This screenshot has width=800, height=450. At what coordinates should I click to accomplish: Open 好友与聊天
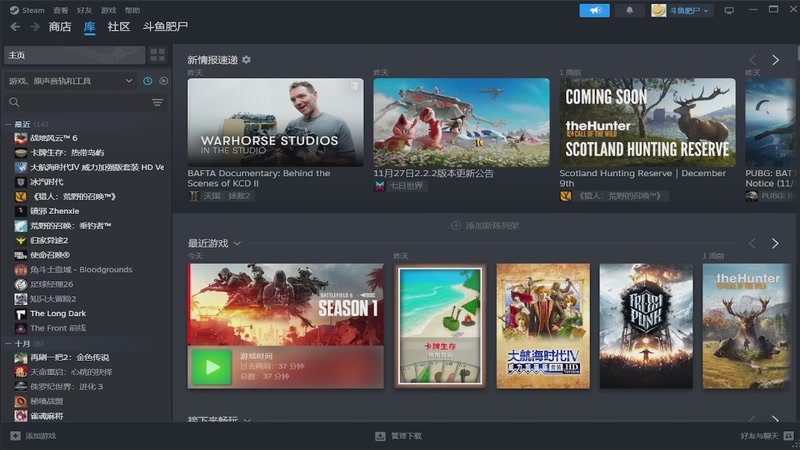point(767,436)
